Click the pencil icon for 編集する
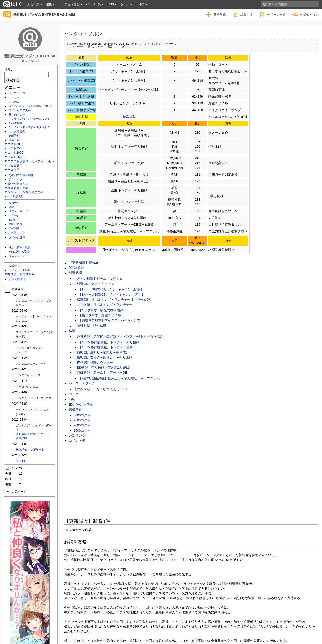The height and width of the screenshot is (644, 322). click(235, 15)
